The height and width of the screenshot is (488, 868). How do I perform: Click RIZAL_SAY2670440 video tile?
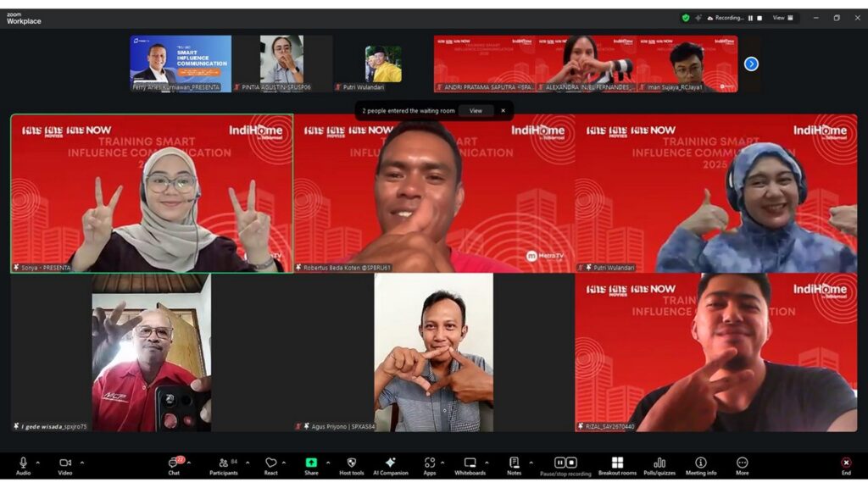point(716,352)
